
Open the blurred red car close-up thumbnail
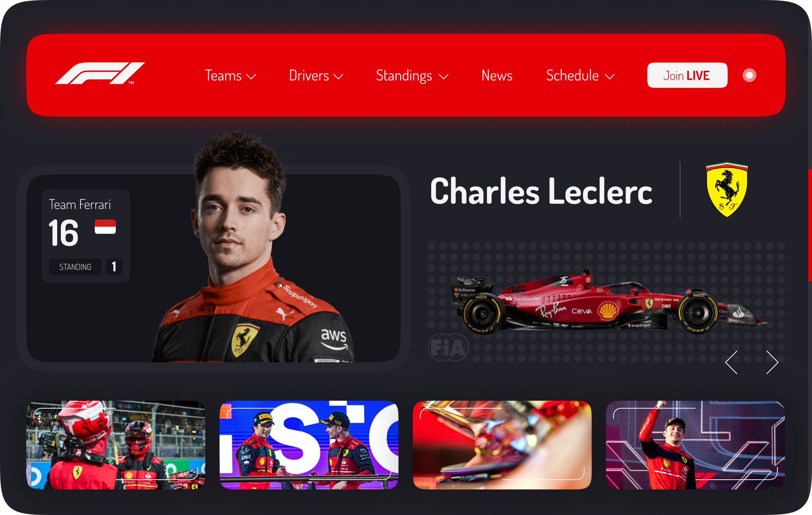[x=502, y=445]
